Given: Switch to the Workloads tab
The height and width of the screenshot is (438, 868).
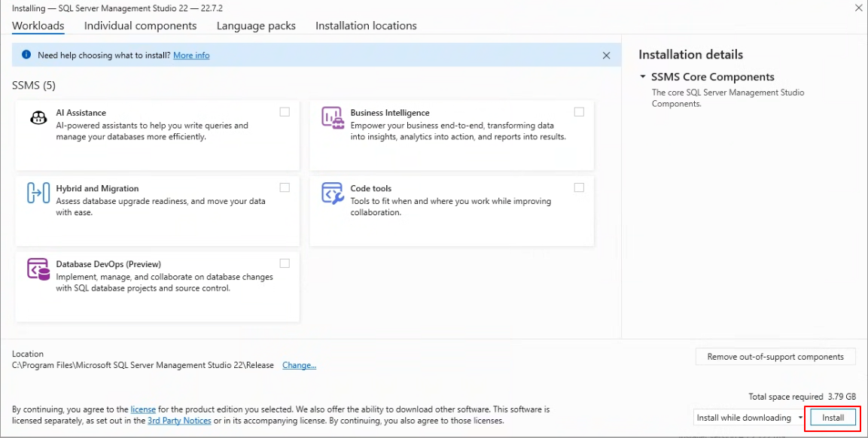Looking at the screenshot, I should [38, 26].
